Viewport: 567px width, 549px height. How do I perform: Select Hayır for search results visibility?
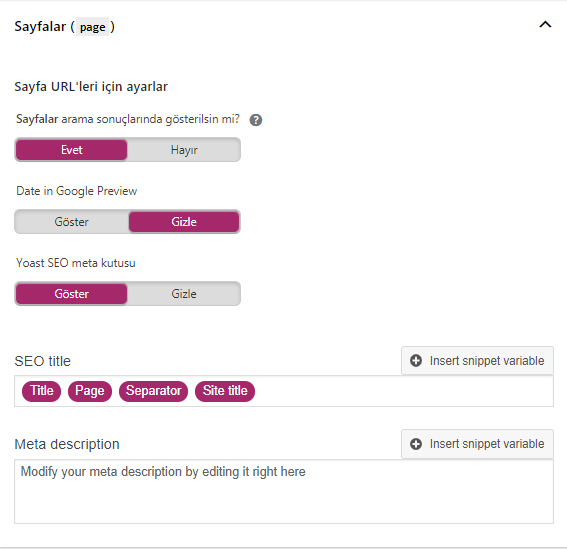[184, 150]
